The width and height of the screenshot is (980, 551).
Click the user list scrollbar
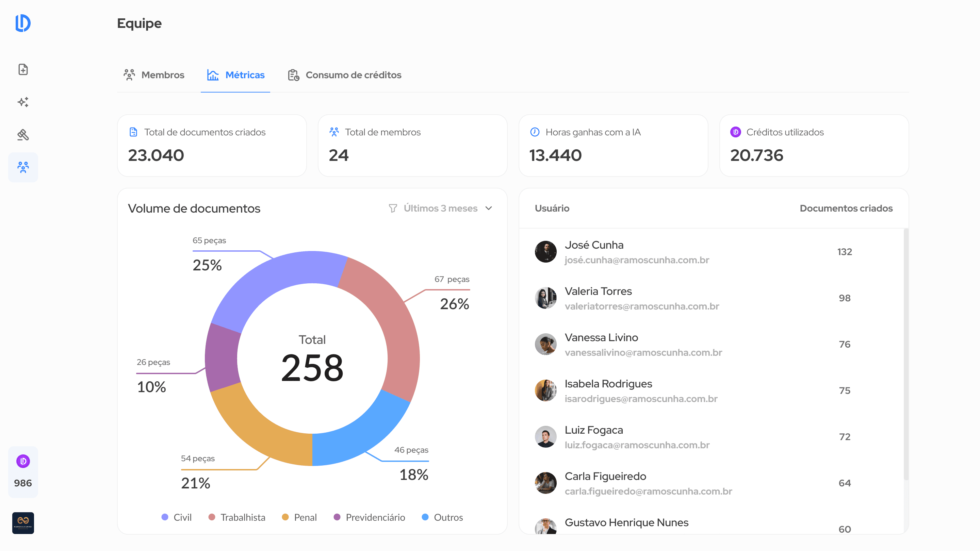906,354
